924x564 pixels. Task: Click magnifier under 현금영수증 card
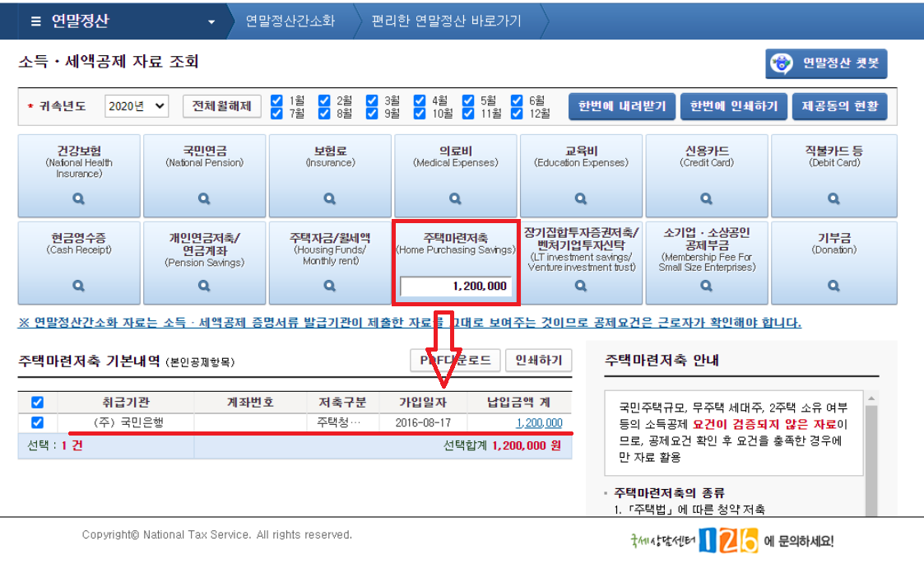(78, 287)
